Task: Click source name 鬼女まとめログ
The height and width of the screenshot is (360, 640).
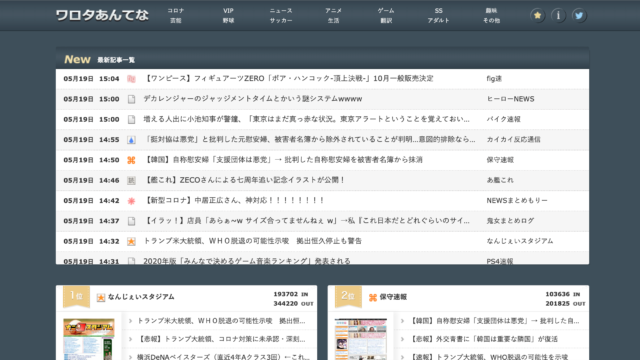Action: click(510, 220)
